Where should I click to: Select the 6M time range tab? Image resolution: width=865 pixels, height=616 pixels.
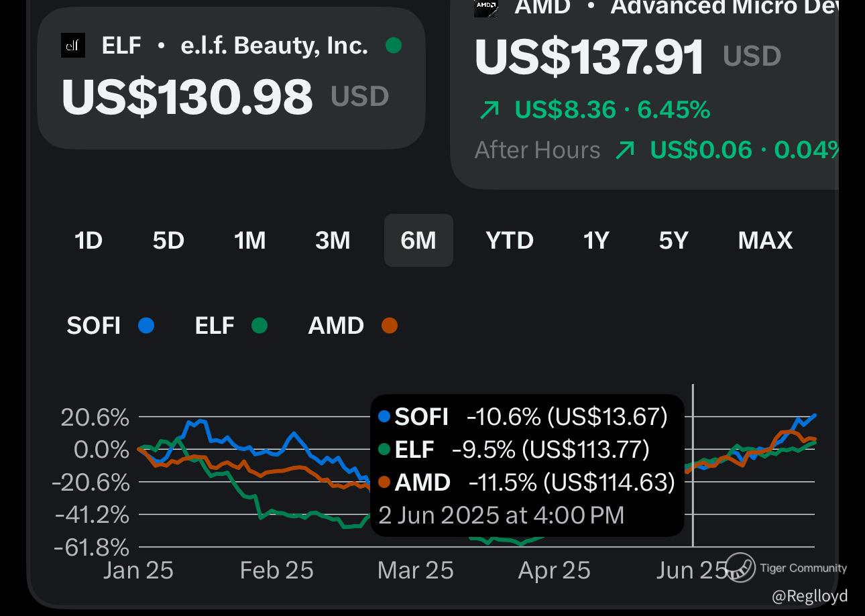(x=418, y=241)
